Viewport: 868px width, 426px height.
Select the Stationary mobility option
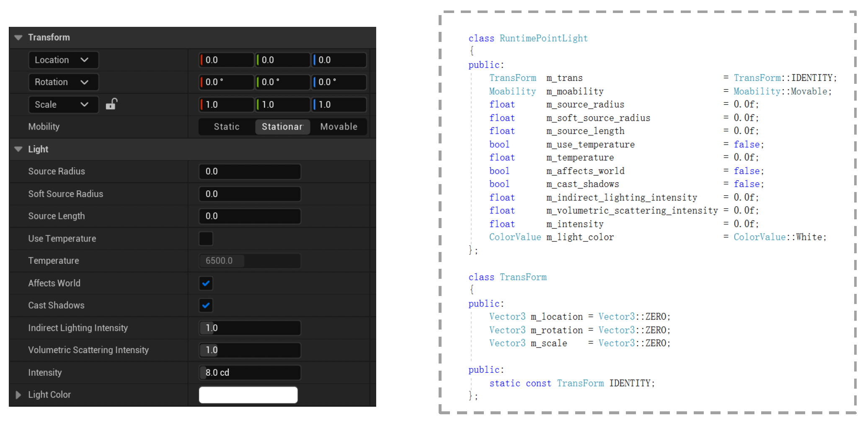click(x=282, y=127)
